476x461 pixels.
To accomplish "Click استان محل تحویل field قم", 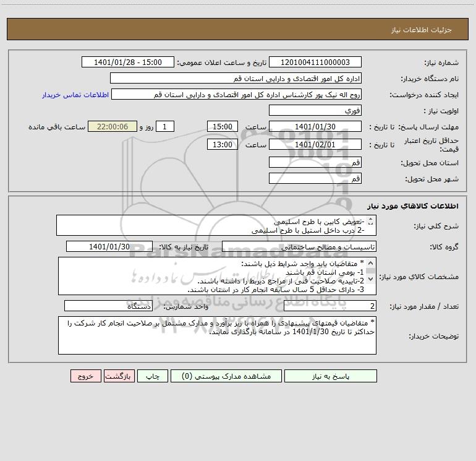I will click(x=315, y=163).
